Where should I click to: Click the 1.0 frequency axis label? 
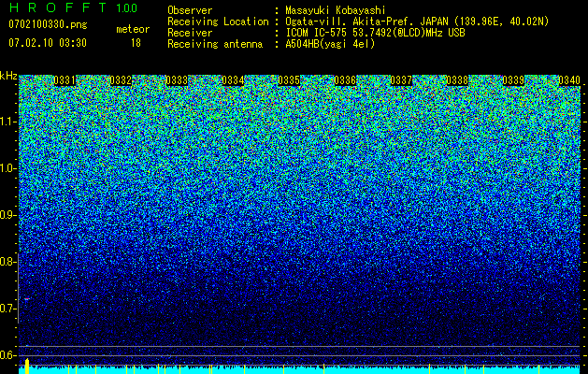[7, 169]
